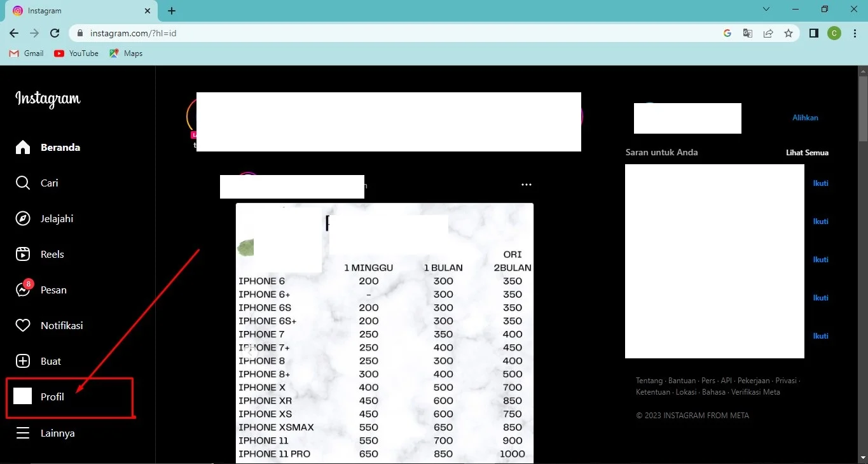Image resolution: width=868 pixels, height=464 pixels.
Task: Open Beranda home icon
Action: click(23, 148)
